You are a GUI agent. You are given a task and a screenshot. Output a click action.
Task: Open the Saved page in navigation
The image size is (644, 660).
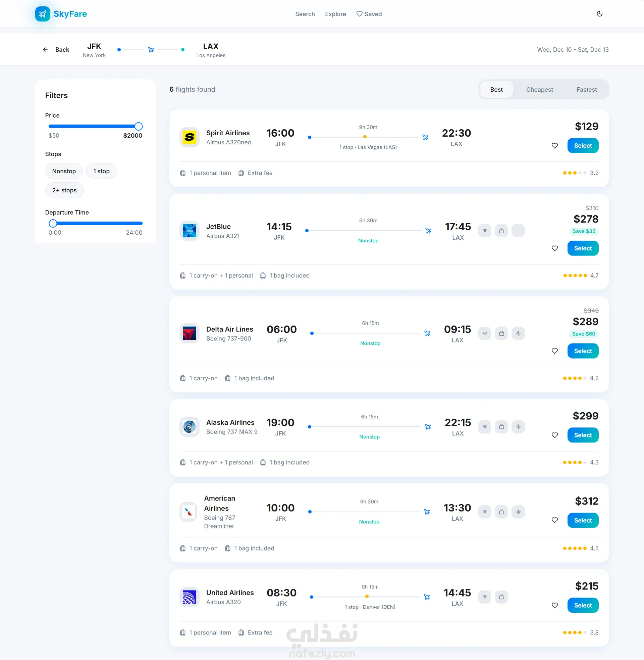coord(369,14)
